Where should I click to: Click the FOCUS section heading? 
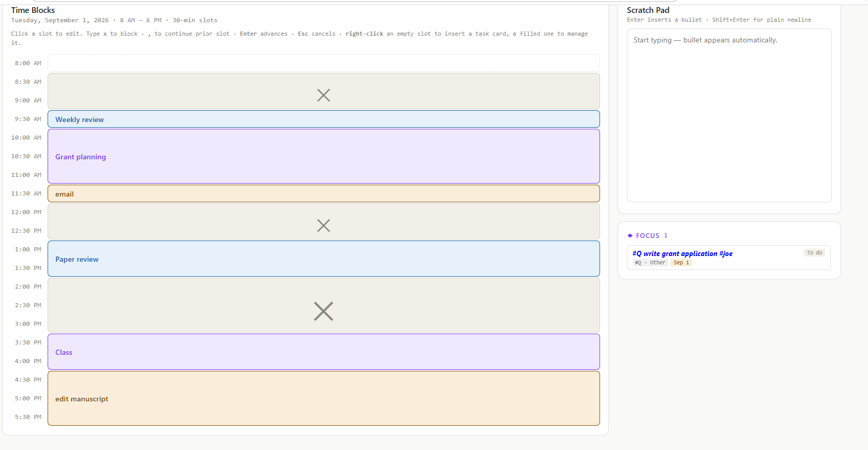click(x=648, y=236)
